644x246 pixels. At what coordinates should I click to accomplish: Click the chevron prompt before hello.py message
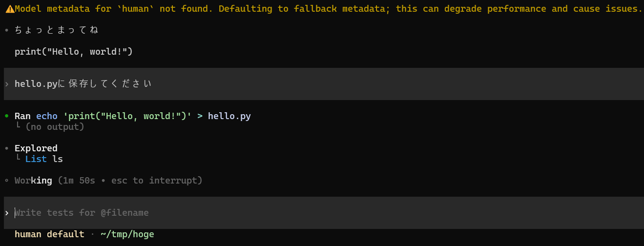[x=7, y=84]
